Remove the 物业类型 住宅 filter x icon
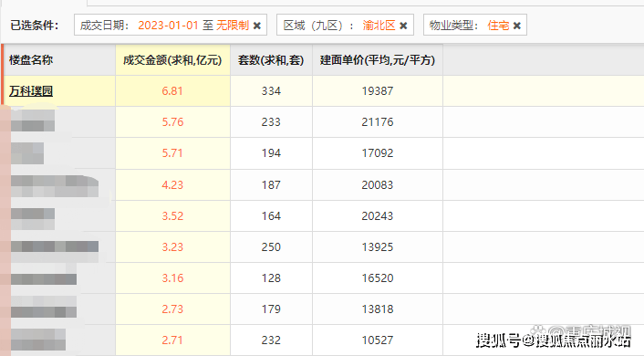The image size is (644, 356). [517, 26]
